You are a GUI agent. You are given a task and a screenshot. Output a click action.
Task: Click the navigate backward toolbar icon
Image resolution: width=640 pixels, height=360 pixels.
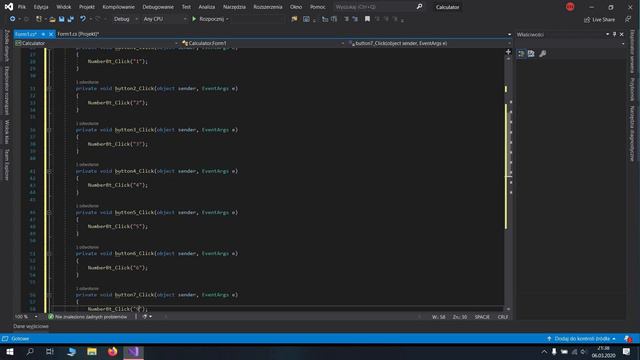13,19
